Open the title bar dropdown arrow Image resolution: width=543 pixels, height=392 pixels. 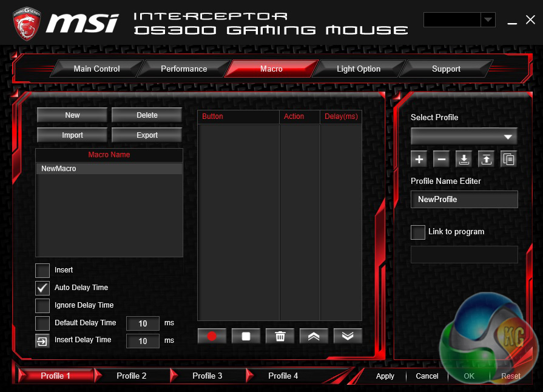tap(488, 20)
